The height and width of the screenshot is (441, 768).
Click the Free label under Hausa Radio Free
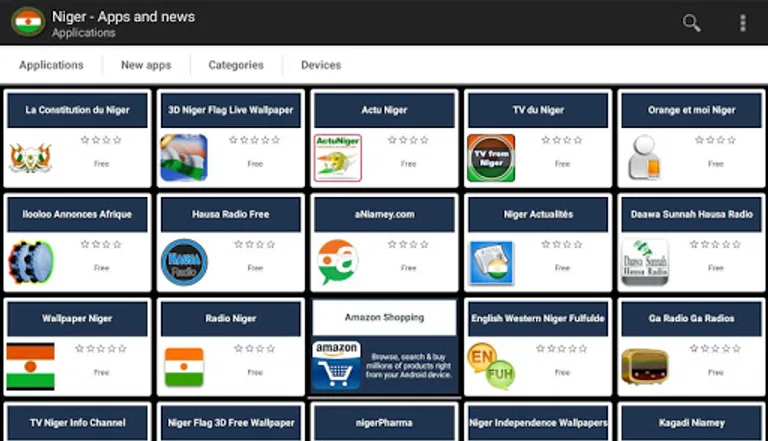click(x=255, y=268)
